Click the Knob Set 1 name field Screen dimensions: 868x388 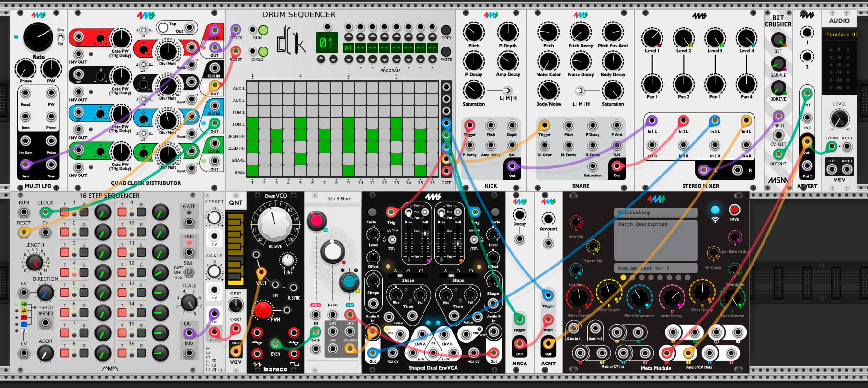(x=656, y=268)
